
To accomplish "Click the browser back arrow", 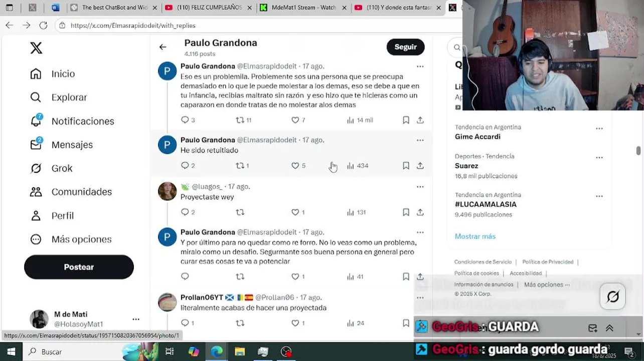I will coord(10,25).
